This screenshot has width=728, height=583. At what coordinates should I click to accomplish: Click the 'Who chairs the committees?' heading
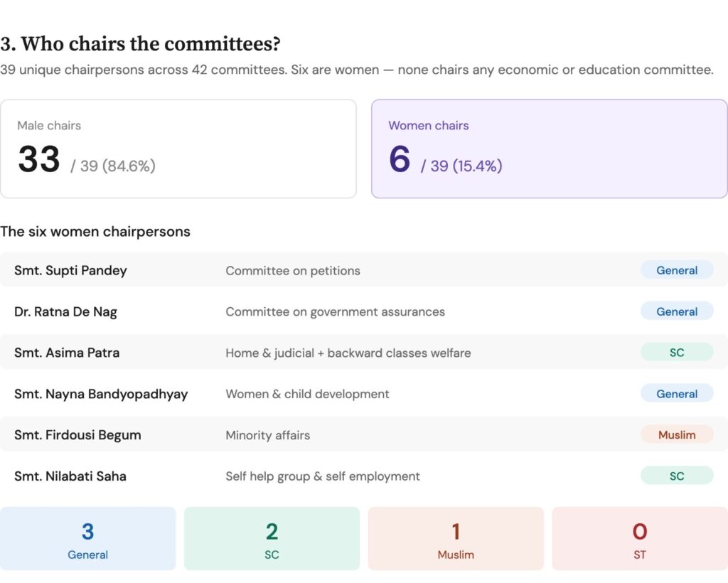click(x=140, y=44)
